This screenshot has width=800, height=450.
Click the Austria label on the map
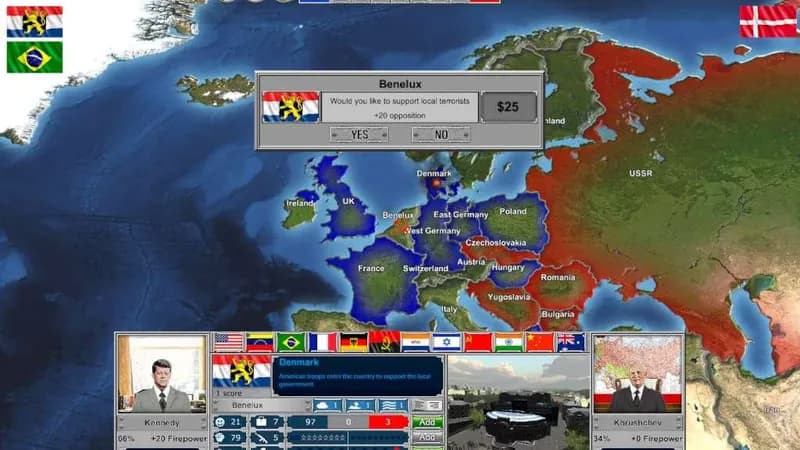tap(471, 262)
